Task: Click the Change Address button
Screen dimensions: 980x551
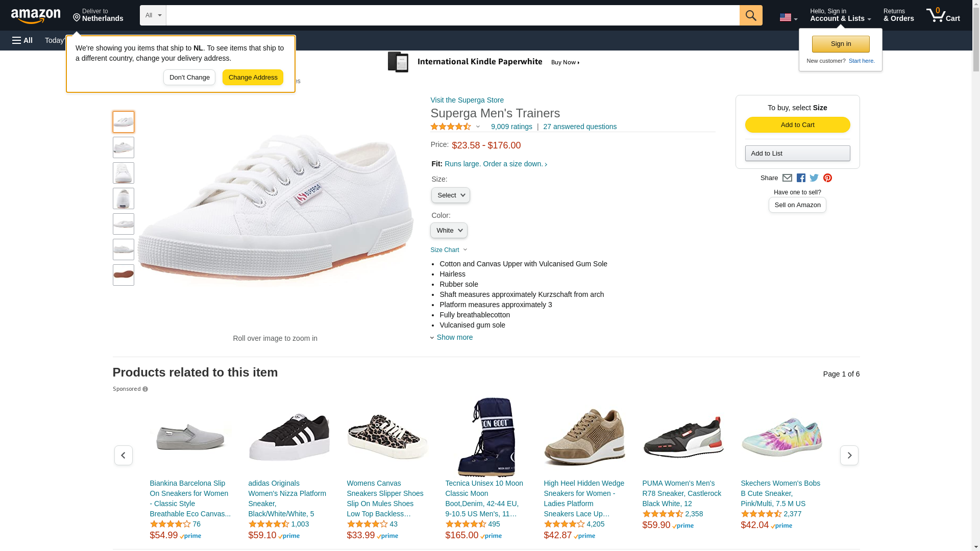Action: click(x=253, y=78)
